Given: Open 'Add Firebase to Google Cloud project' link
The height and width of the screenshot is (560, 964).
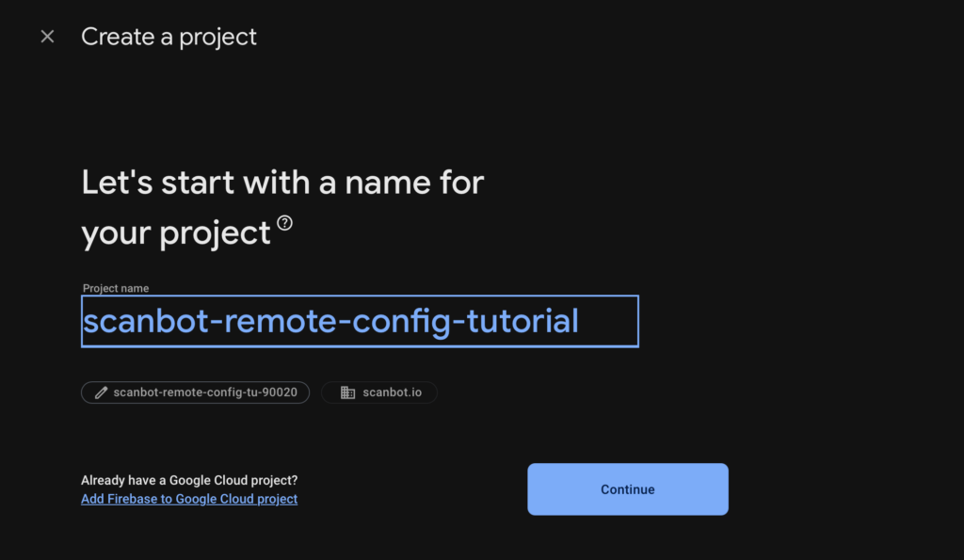Looking at the screenshot, I should (x=188, y=499).
